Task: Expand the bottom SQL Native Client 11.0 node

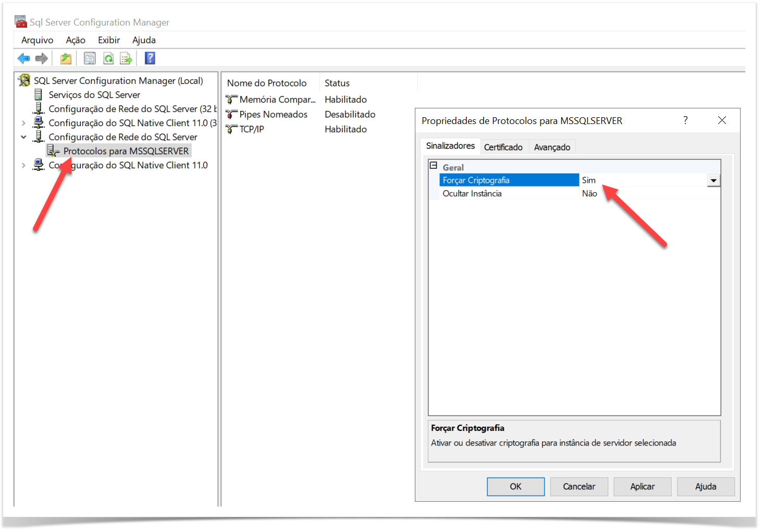Action: click(23, 165)
